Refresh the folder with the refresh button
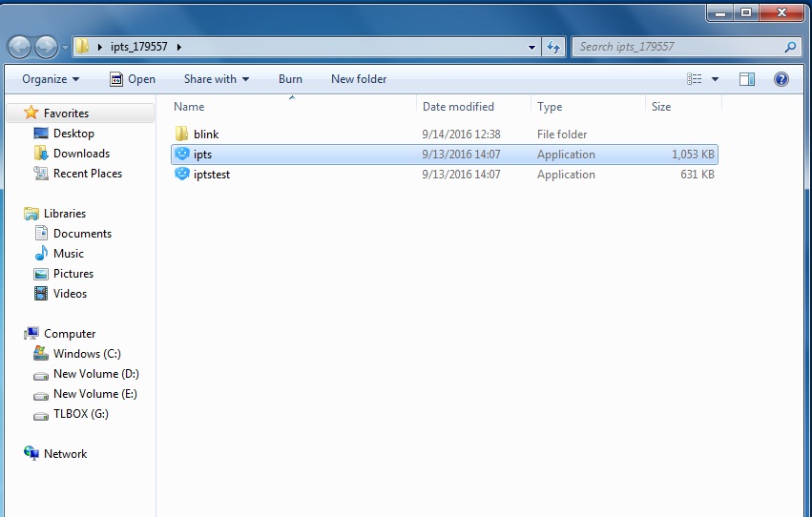The width and height of the screenshot is (812, 517). tap(553, 47)
